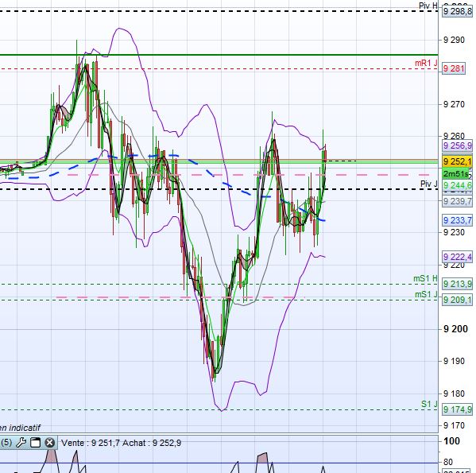This screenshot has width=476, height=473.
Task: Click the bold 9 200 axis value
Action: click(455, 329)
